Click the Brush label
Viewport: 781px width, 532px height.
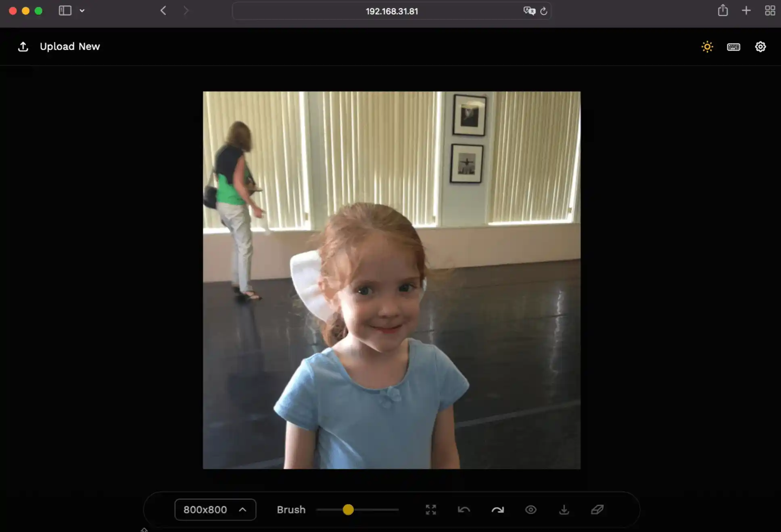[291, 509]
